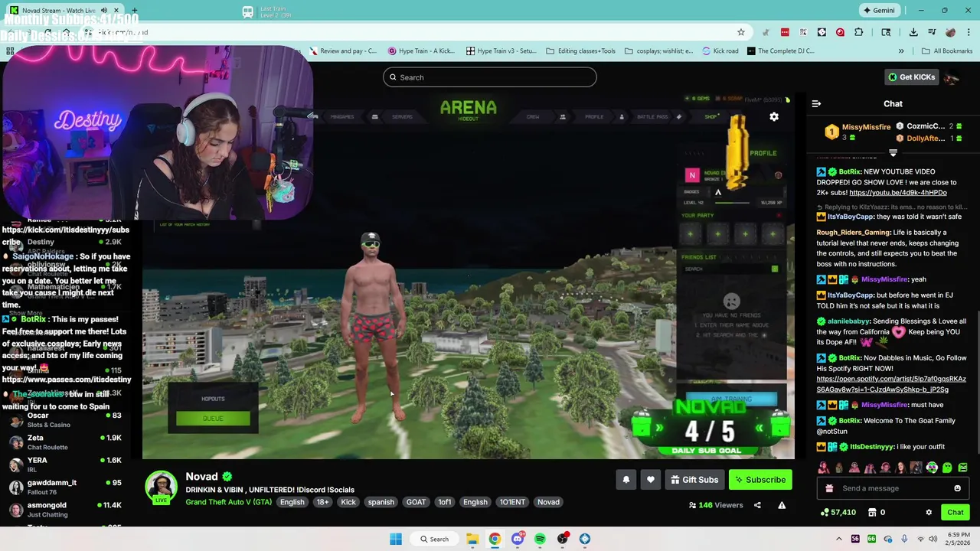Expand the hidden bookmarks overflow chevron

tap(901, 51)
